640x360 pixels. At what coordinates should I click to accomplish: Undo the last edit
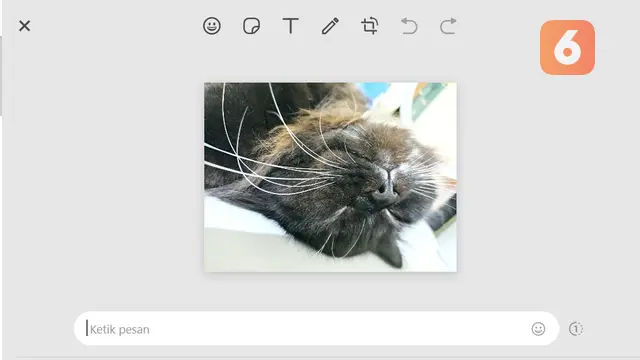[409, 26]
